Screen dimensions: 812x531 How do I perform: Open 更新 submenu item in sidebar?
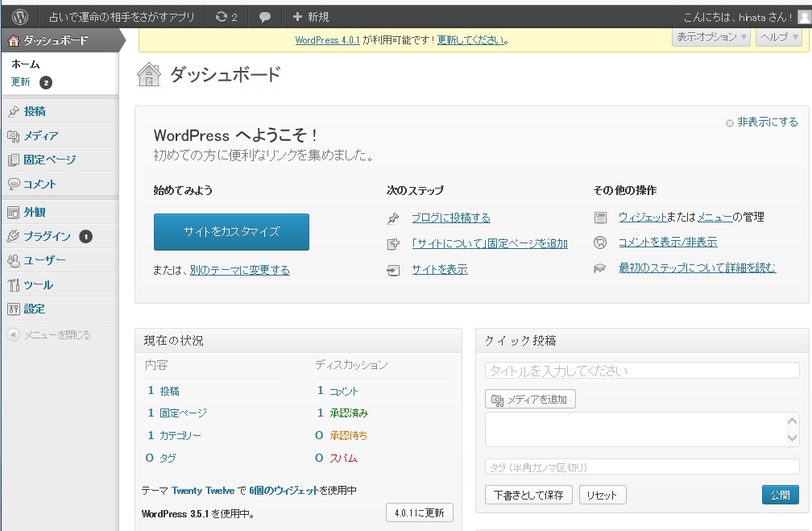click(x=21, y=82)
